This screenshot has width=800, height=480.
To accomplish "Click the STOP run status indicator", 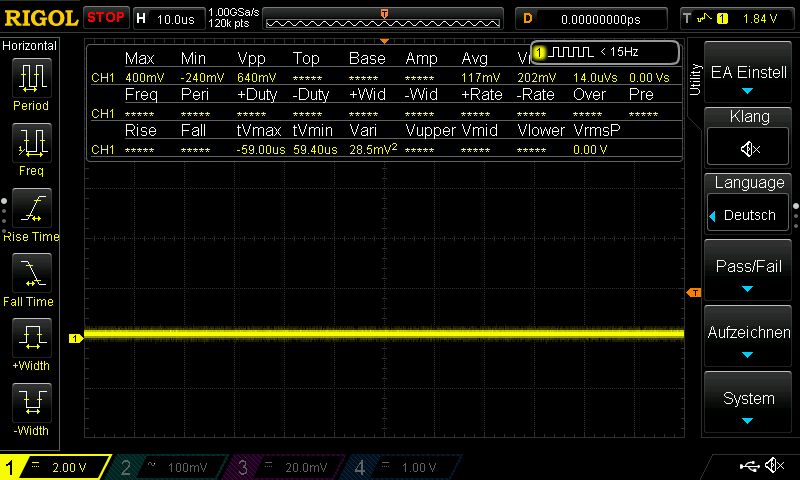I will pos(106,18).
